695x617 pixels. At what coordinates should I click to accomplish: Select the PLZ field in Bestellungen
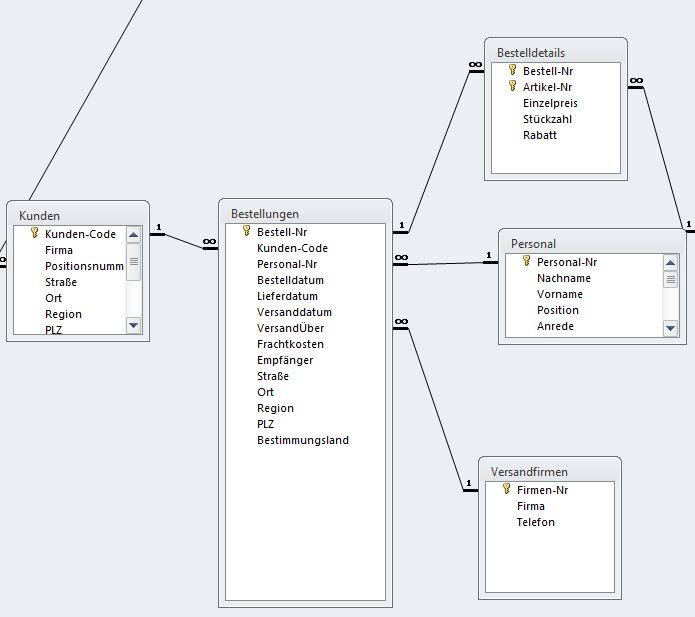point(265,424)
